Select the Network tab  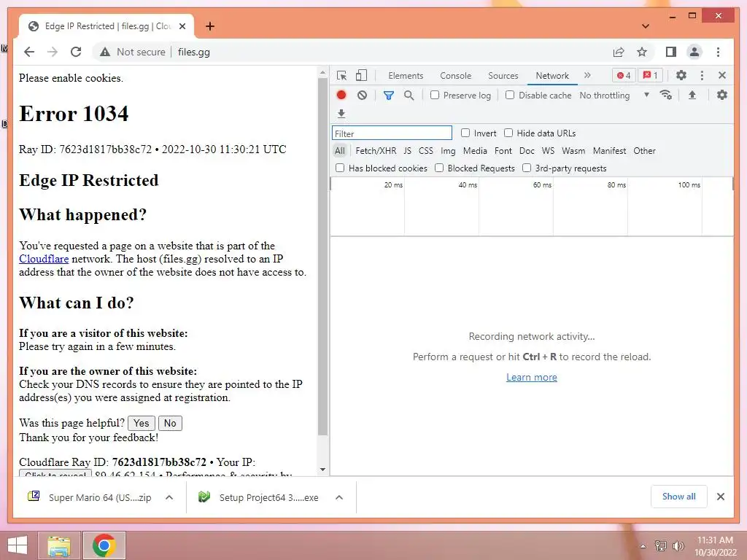(552, 76)
